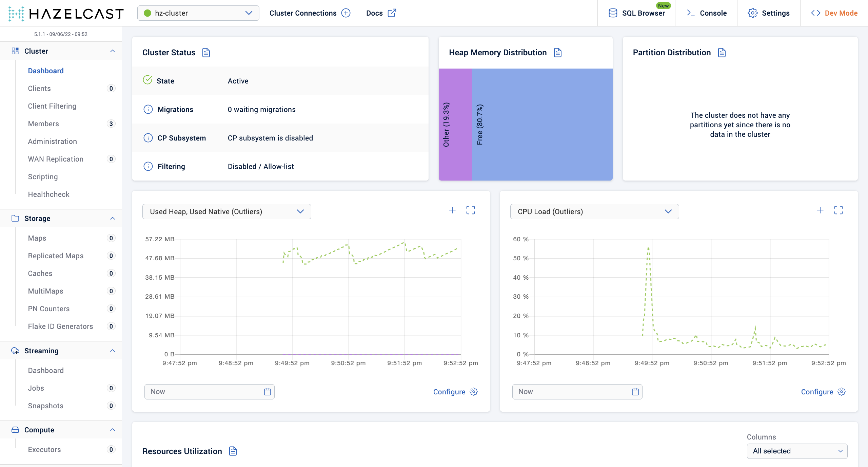Viewport: 868px width, 467px height.
Task: Open the Docs external link
Action: 381,13
